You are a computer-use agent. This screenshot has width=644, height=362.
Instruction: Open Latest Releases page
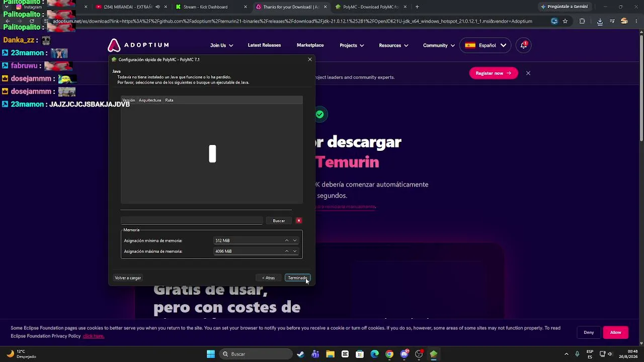coord(264,45)
